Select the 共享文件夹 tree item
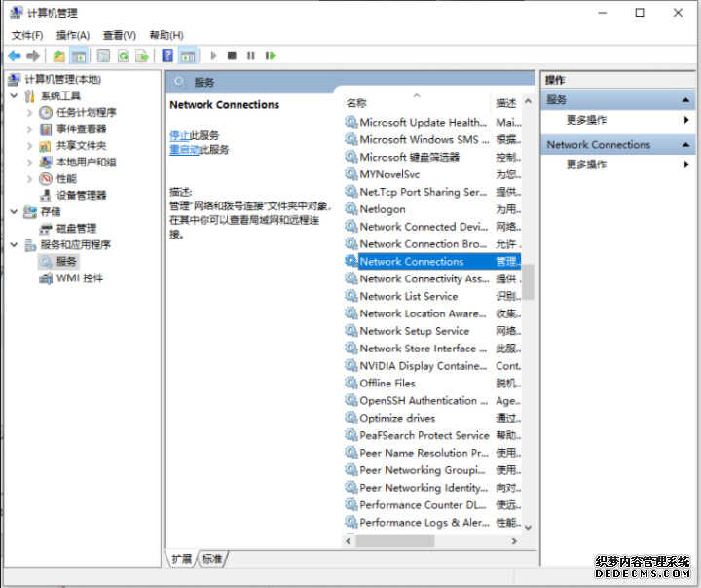This screenshot has height=588, width=701. (81, 145)
